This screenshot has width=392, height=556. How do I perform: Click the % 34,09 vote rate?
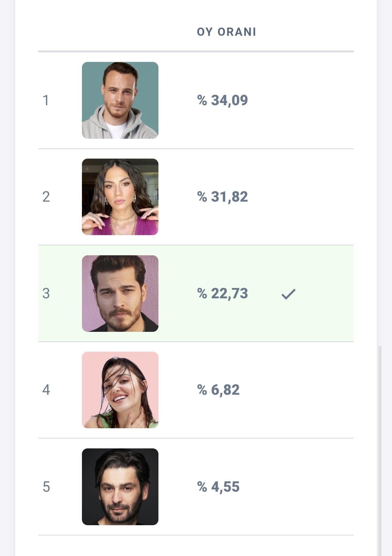pyautogui.click(x=222, y=100)
